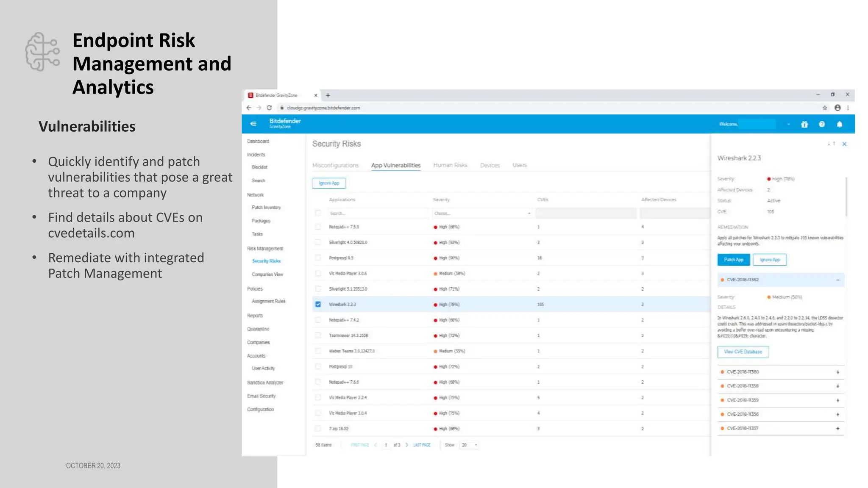Select the Teamviewer 14.2.2558 row checkbox
Viewport: 868px width, 488px height.
tap(318, 335)
